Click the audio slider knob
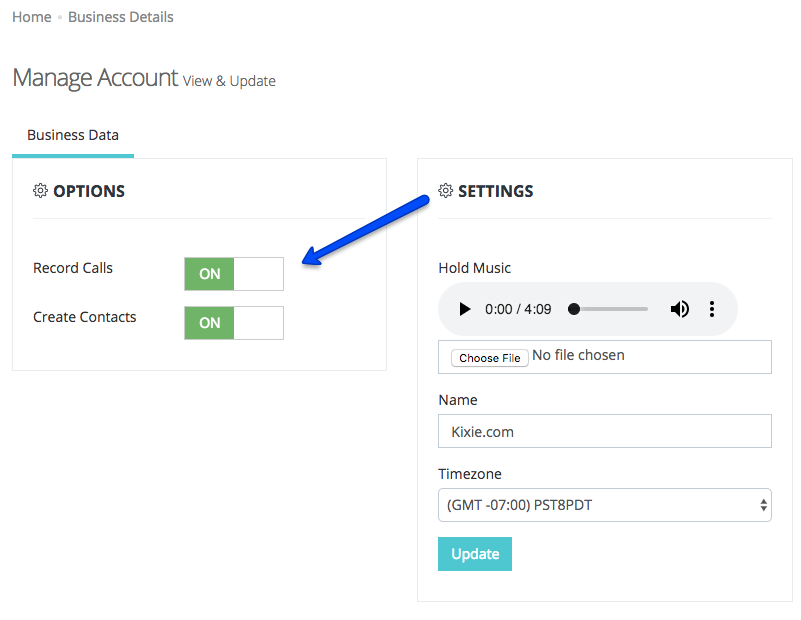801x620 pixels. 574,309
